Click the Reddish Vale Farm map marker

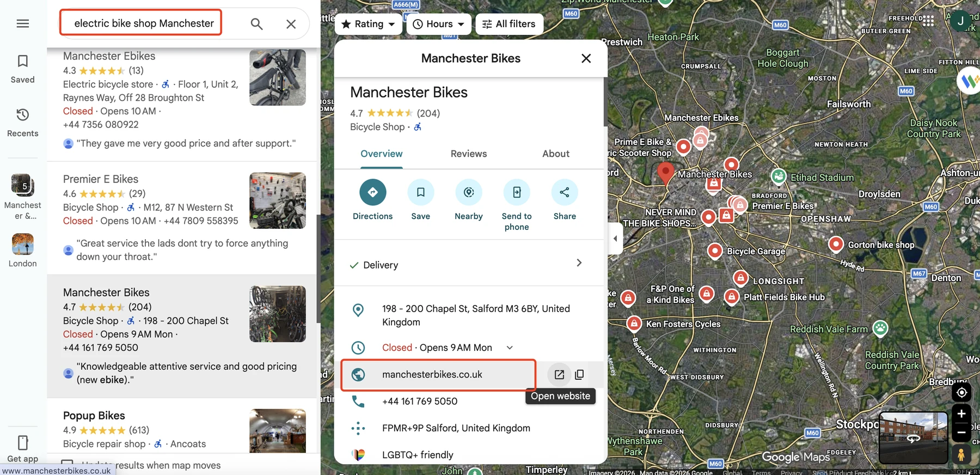tap(880, 328)
